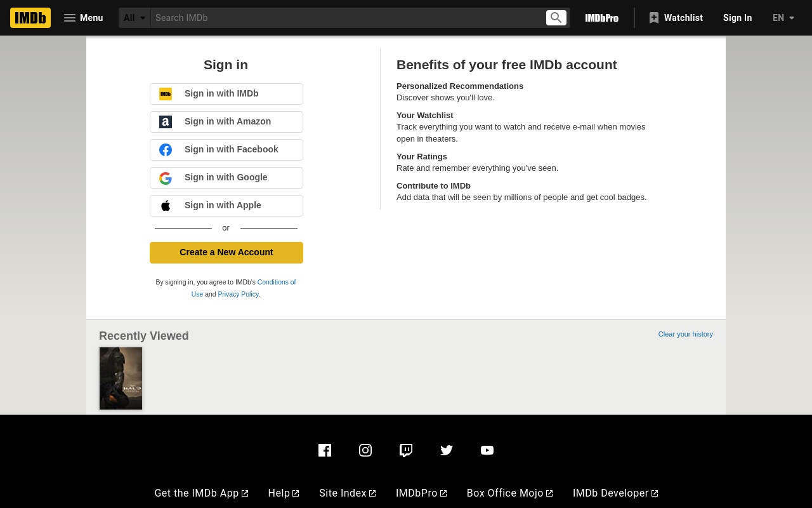Choose Sign in with Apple

coord(226,206)
